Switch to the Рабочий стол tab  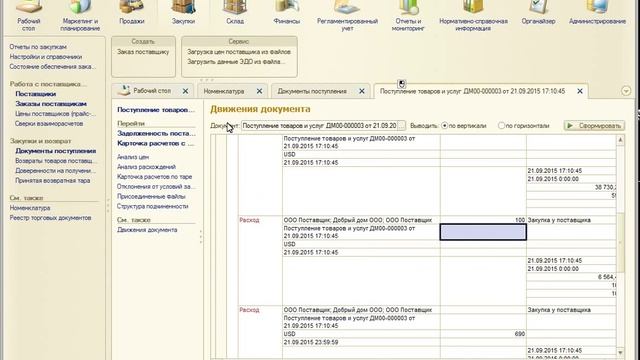(152, 91)
